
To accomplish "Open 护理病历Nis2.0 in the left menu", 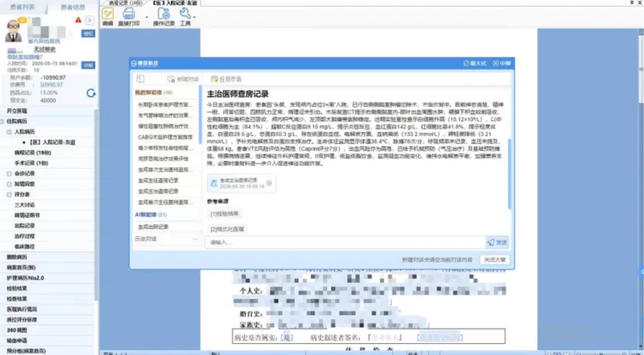I will pos(25,278).
